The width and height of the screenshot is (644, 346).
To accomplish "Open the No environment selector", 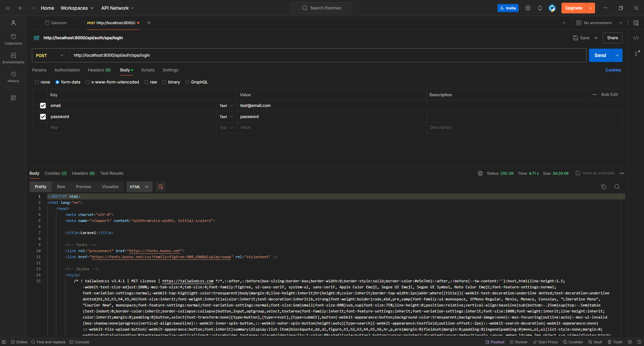I will click(x=599, y=23).
